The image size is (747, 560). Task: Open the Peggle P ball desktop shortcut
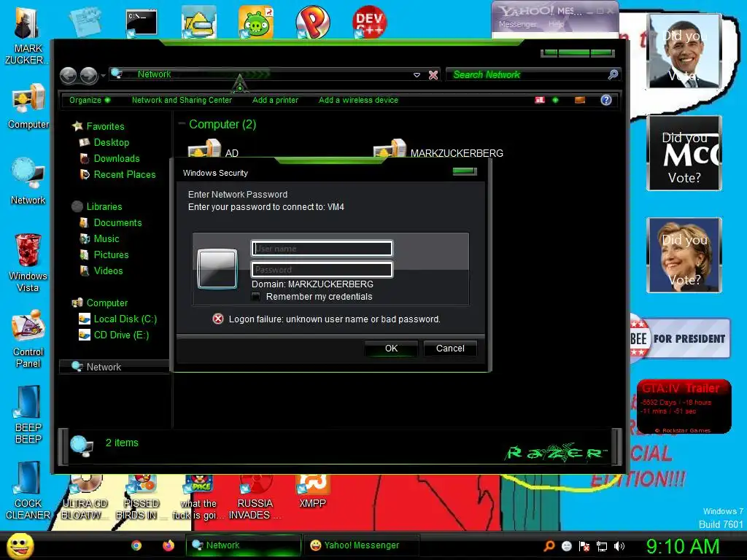tap(312, 22)
